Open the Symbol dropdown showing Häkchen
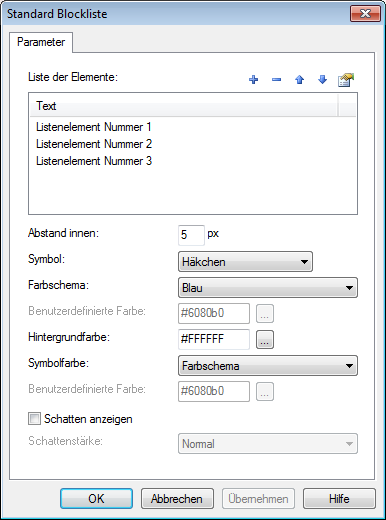 (x=245, y=262)
